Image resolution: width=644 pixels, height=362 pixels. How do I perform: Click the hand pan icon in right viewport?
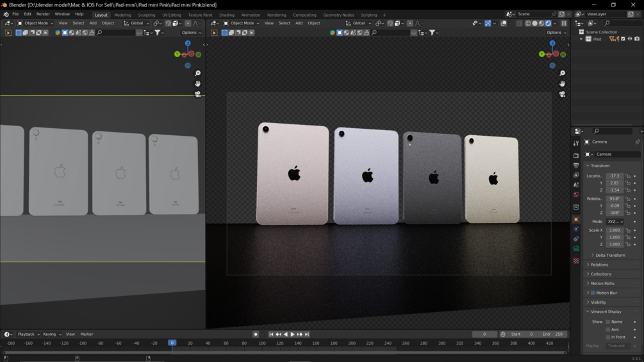tap(562, 84)
